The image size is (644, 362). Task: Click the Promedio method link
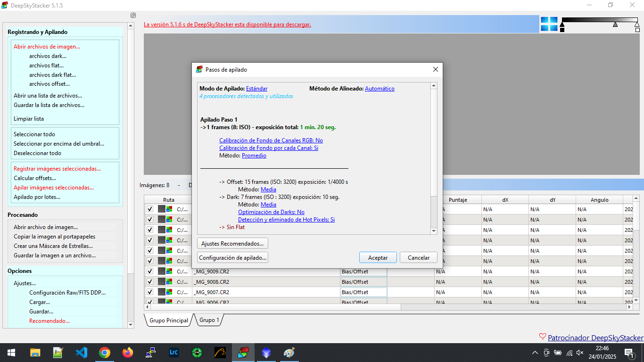[x=254, y=156]
